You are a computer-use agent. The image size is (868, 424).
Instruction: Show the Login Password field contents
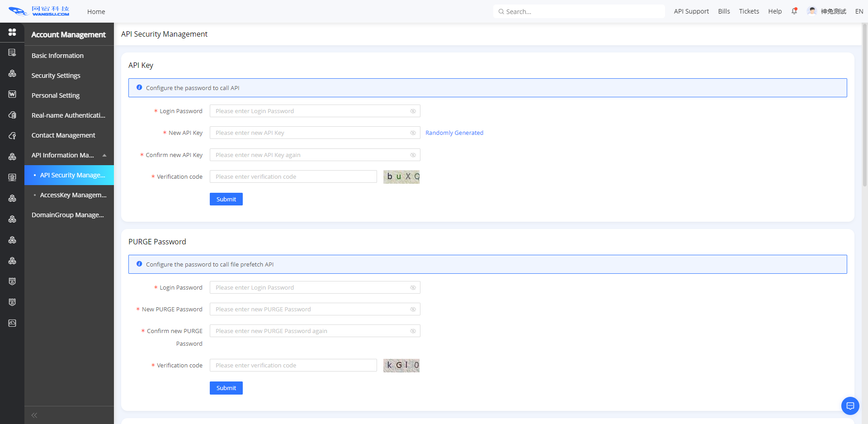[413, 111]
